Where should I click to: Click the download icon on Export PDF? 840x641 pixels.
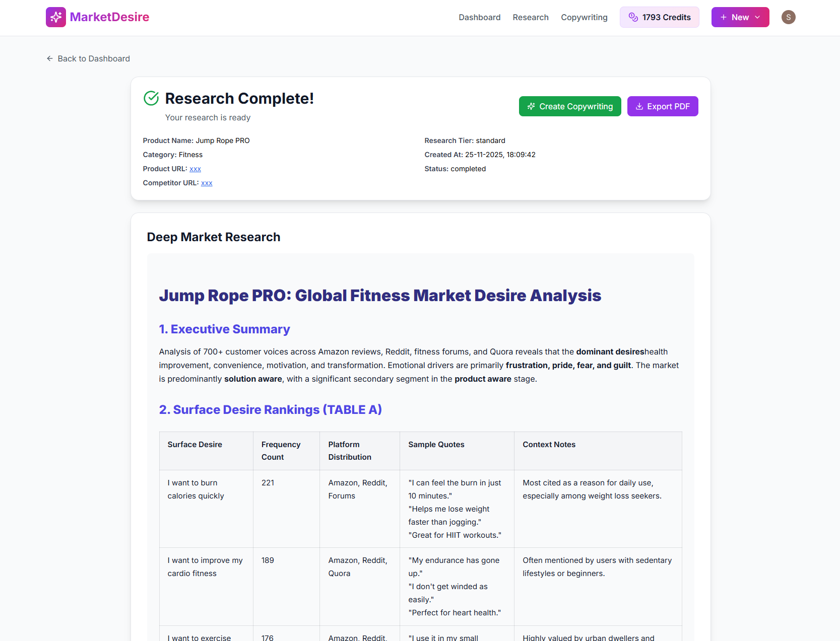639,106
